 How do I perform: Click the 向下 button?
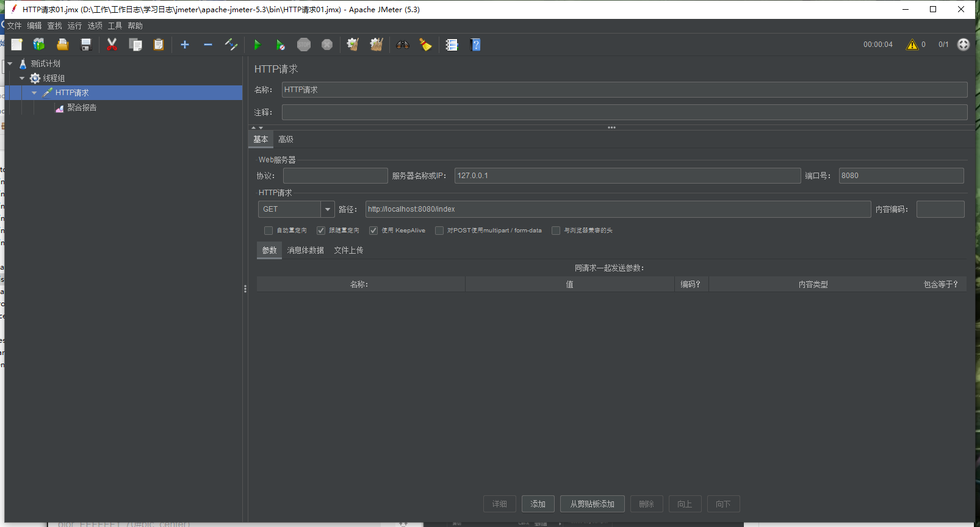(x=724, y=504)
